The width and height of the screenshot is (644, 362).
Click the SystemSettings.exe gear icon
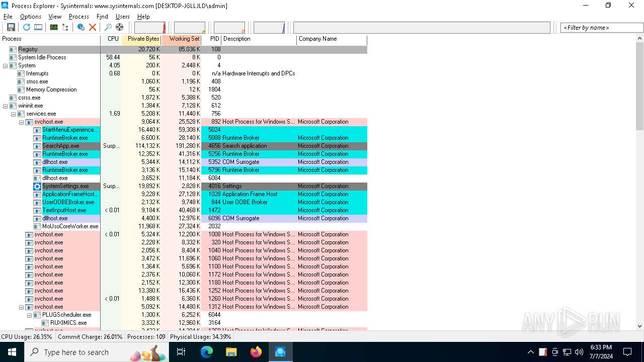(x=37, y=186)
